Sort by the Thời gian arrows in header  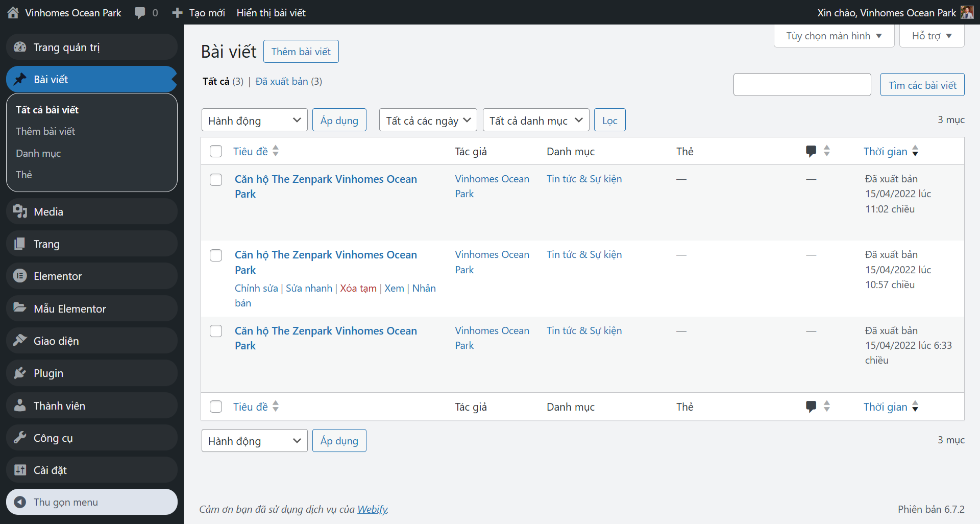915,151
